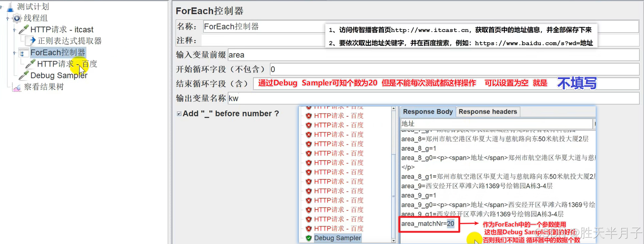Click the Debug Sampler pipette icon in tree

click(x=24, y=75)
